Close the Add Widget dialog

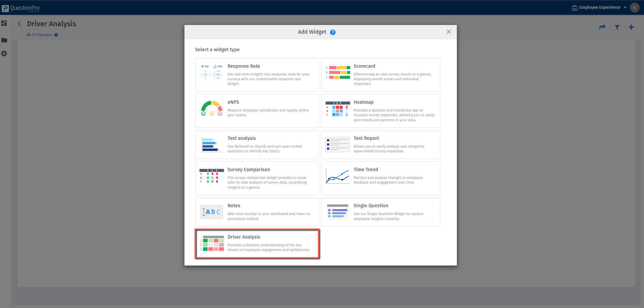[x=448, y=32]
